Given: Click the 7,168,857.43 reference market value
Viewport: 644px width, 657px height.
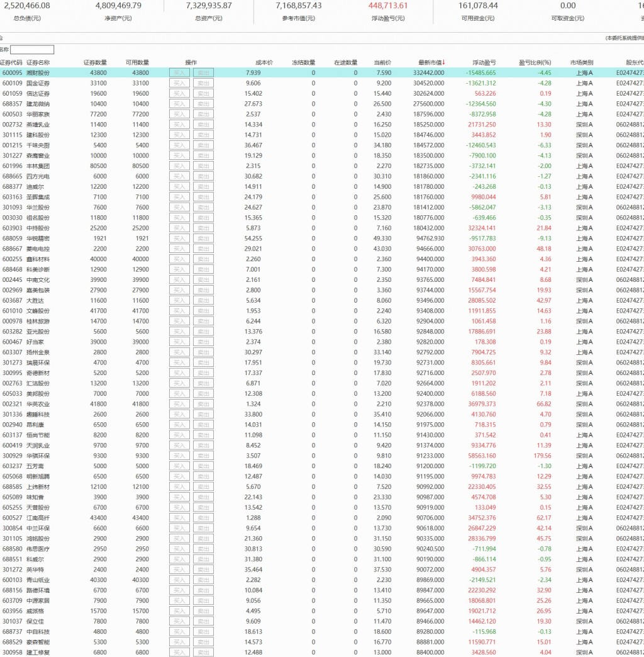Looking at the screenshot, I should (299, 6).
